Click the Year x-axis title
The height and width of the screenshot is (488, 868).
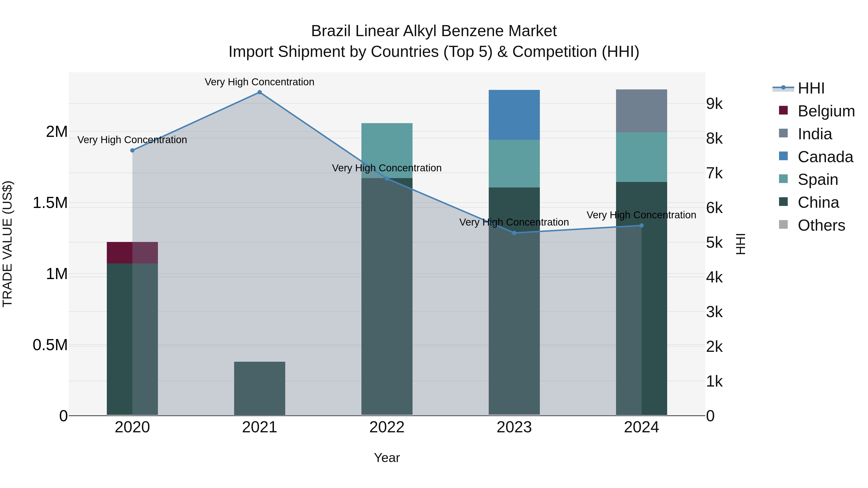pyautogui.click(x=387, y=458)
